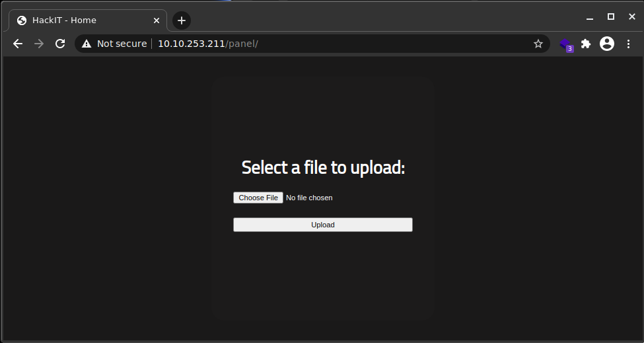644x343 pixels.
Task: Reload the current page
Action: pyautogui.click(x=60, y=44)
